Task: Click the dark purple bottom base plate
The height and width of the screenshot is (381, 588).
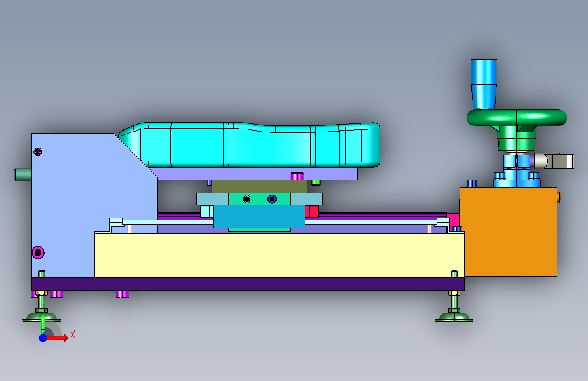Action: pos(248,284)
